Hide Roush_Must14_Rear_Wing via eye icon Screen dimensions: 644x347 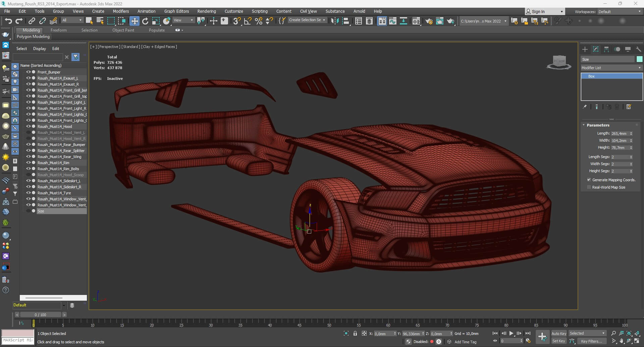29,156
